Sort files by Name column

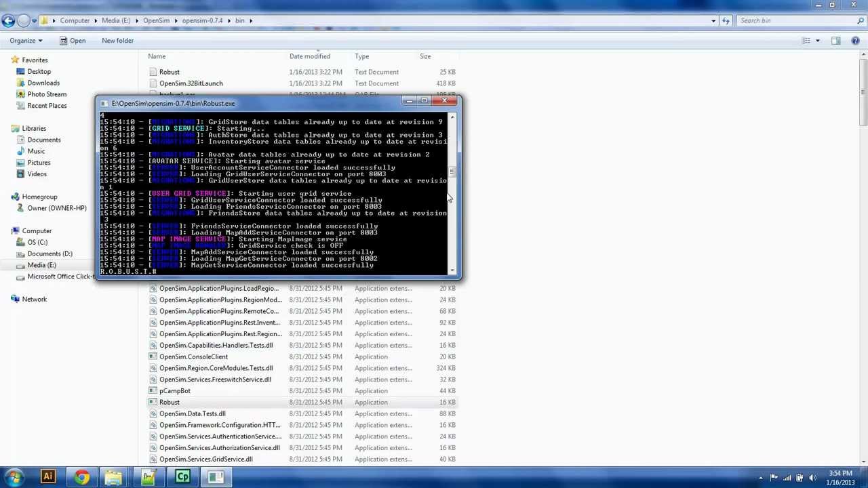[x=157, y=56]
